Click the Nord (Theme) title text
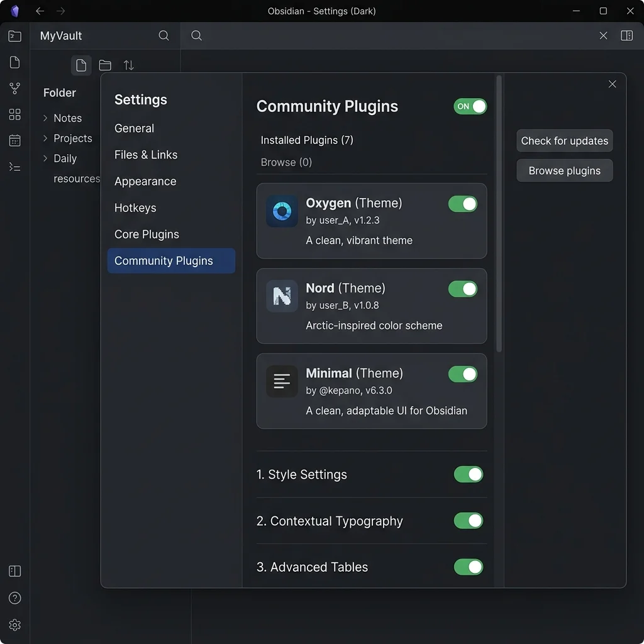The width and height of the screenshot is (644, 644). pos(345,288)
